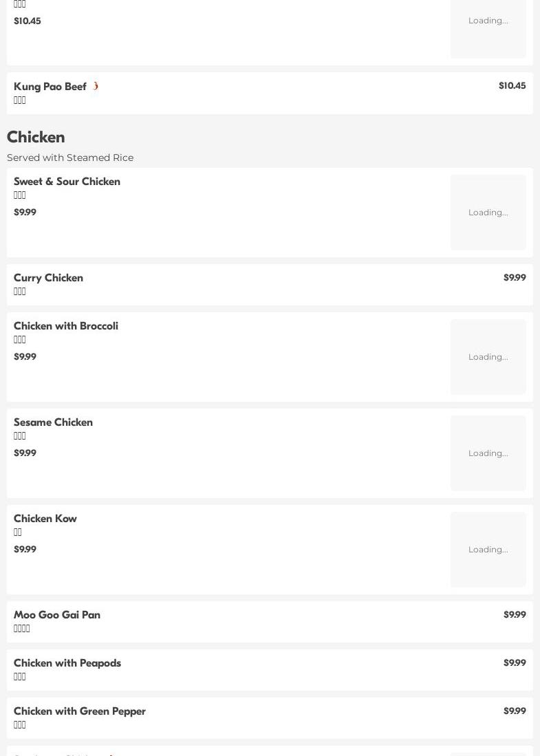The image size is (540, 756).
Task: Open the Chicken Kow item
Action: click(x=270, y=550)
